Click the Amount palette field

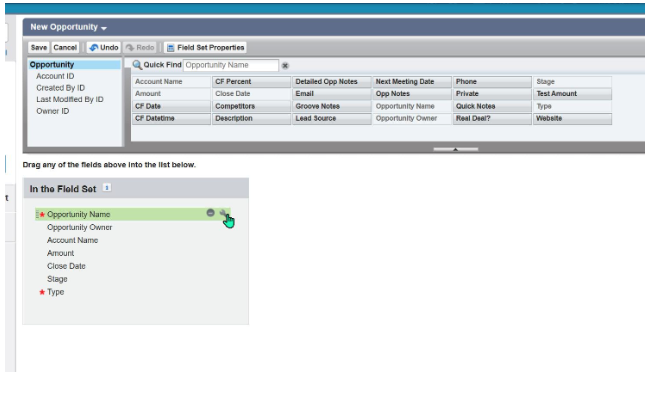pos(171,93)
